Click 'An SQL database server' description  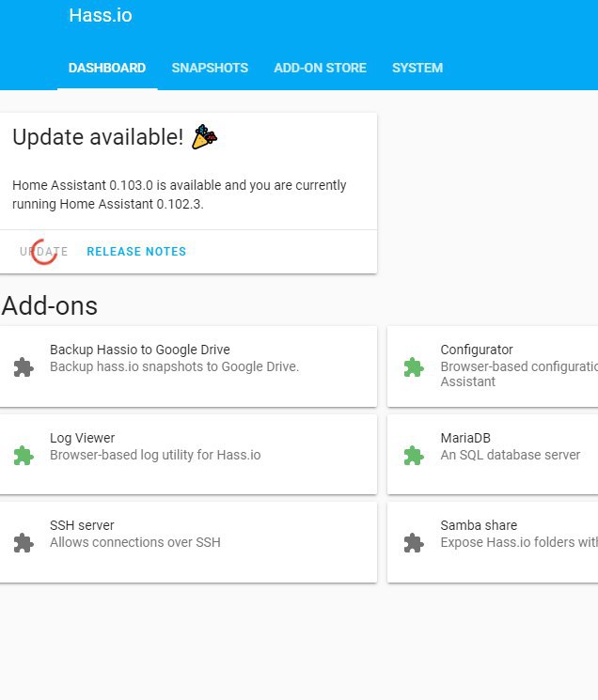511,455
